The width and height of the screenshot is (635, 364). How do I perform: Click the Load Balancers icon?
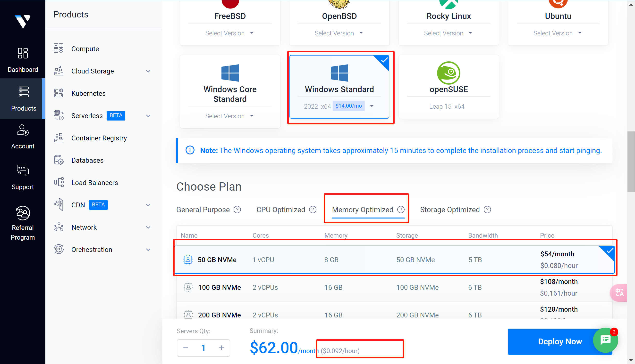coord(59,182)
